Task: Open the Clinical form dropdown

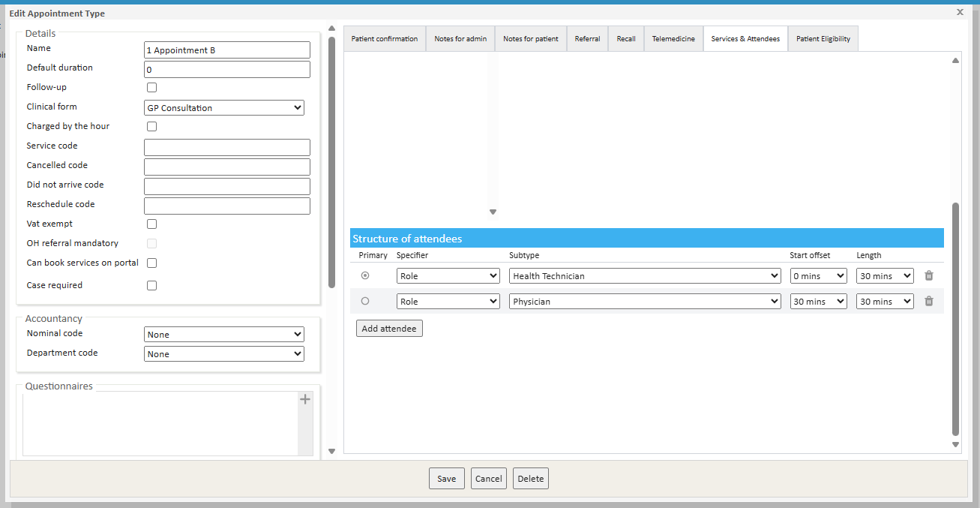Action: 224,108
